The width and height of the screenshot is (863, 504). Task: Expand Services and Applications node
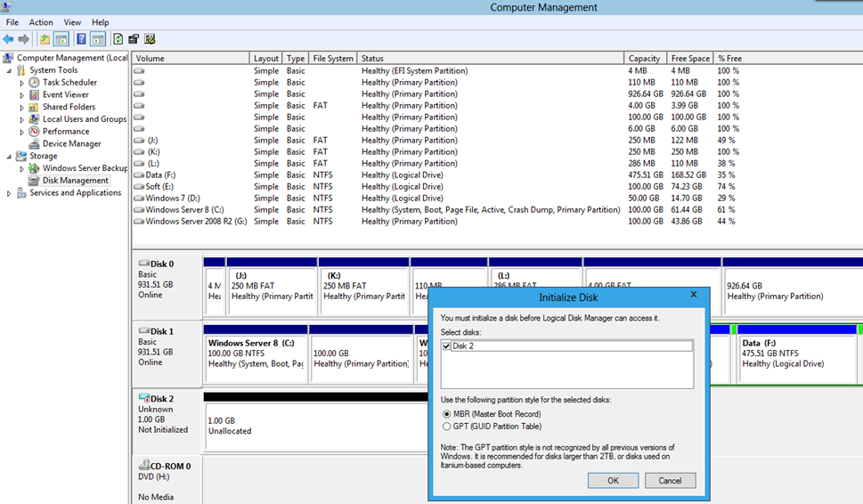pos(9,193)
